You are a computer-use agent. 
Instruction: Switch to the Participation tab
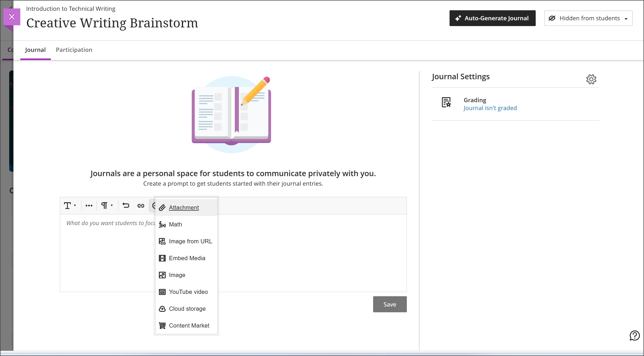point(74,50)
